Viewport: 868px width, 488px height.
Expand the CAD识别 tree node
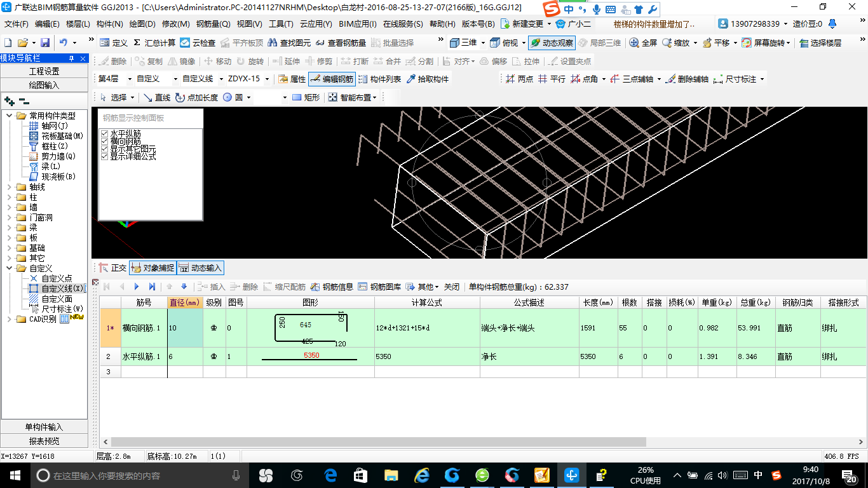coord(10,319)
